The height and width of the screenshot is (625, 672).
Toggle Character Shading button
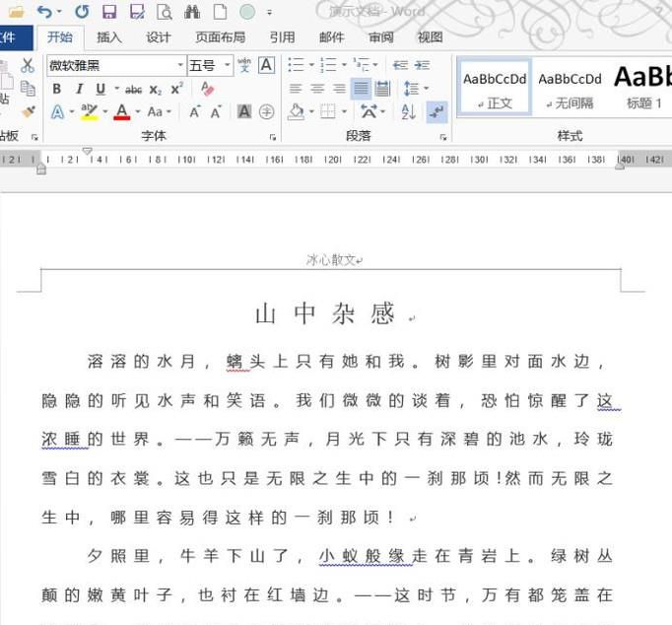point(244,111)
